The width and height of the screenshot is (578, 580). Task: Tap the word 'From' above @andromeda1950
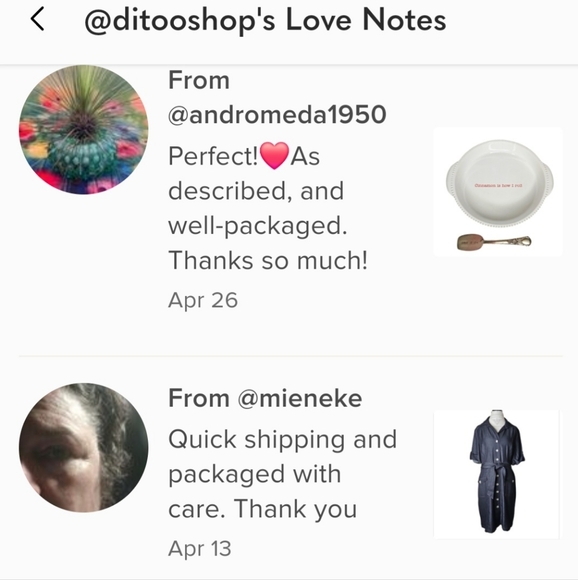[x=199, y=80]
